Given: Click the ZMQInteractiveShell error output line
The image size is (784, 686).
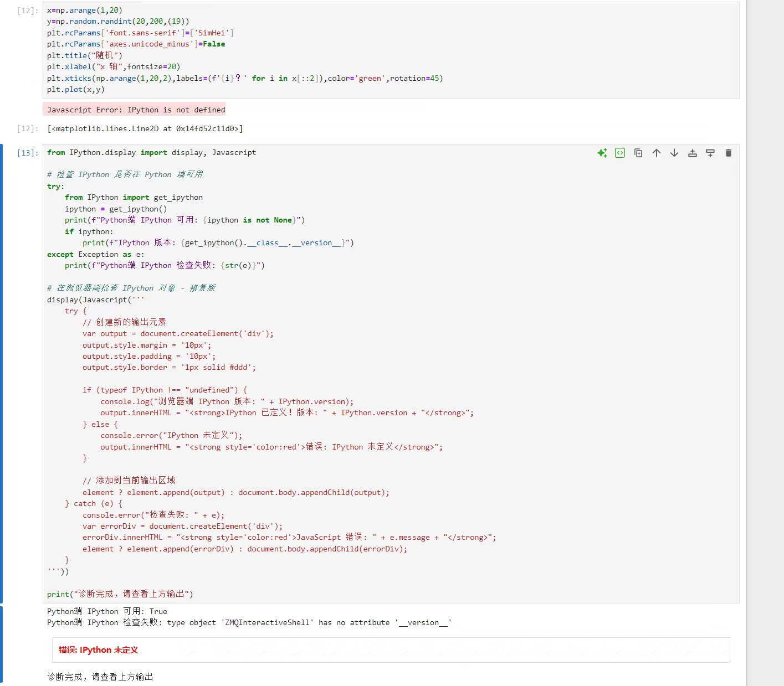Looking at the screenshot, I should [x=248, y=622].
